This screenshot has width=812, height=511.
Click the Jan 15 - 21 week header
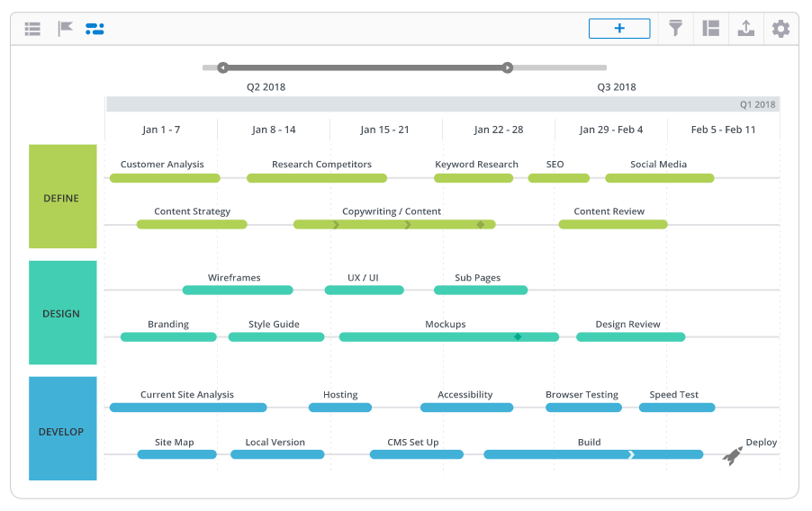384,130
